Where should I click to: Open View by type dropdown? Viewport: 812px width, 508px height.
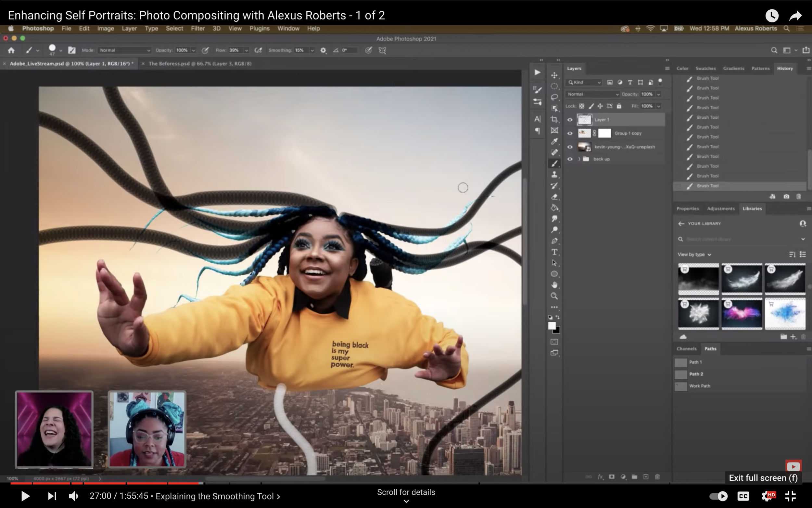pyautogui.click(x=694, y=254)
